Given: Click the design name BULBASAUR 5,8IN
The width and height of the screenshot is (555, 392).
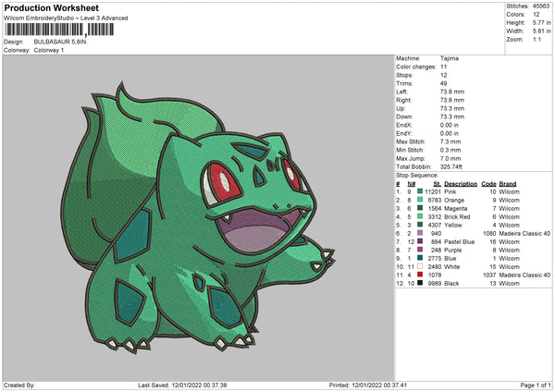Looking at the screenshot, I should (60, 42).
